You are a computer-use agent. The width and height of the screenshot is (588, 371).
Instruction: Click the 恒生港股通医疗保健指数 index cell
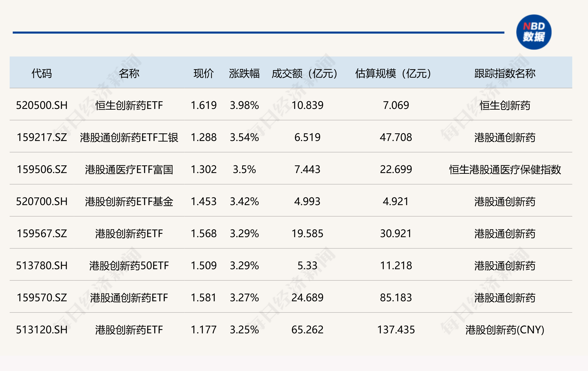pyautogui.click(x=505, y=169)
